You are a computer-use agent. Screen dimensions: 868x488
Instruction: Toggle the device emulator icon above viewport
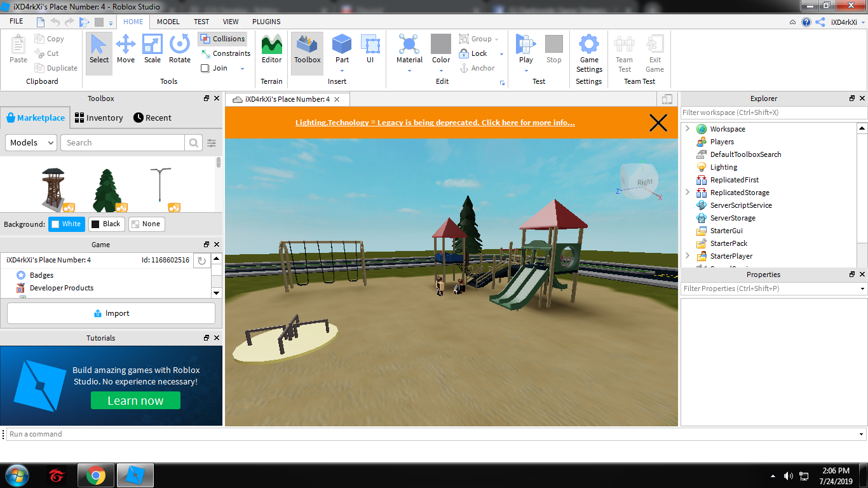(x=667, y=99)
